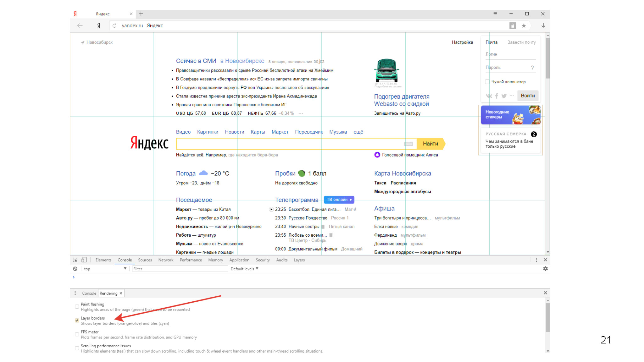Switch to the Network DevTools tab
644x362 pixels.
coord(166,260)
